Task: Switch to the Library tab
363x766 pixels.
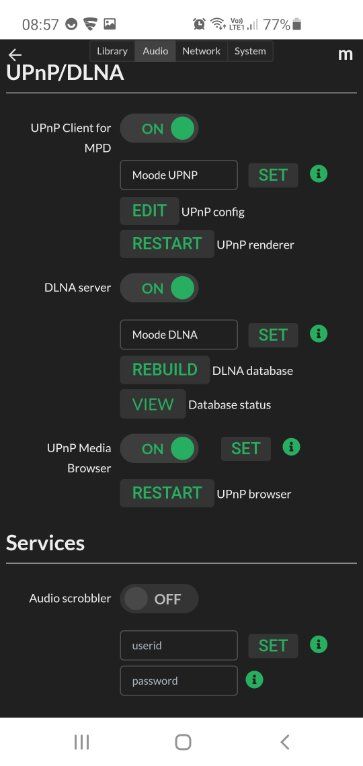Action: (x=112, y=51)
